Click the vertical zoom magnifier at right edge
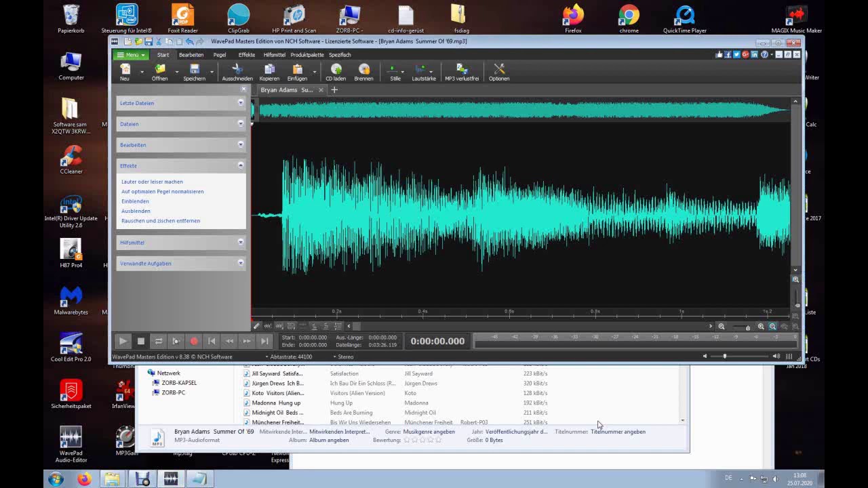Viewport: 868px width, 488px height. click(795, 279)
